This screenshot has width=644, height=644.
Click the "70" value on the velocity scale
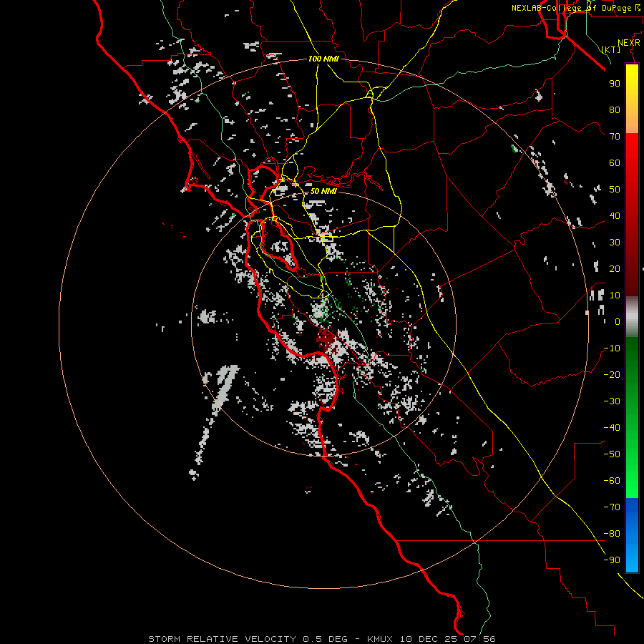point(615,137)
